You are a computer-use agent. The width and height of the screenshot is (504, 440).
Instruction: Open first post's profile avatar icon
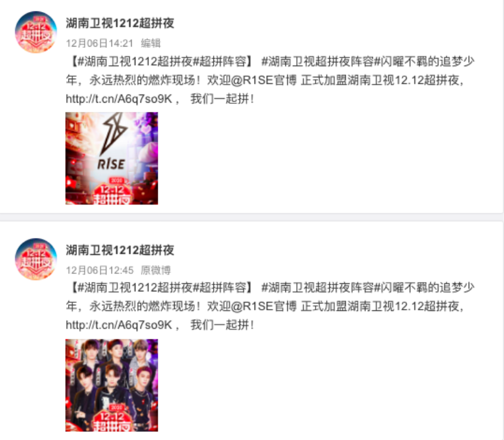tap(36, 32)
